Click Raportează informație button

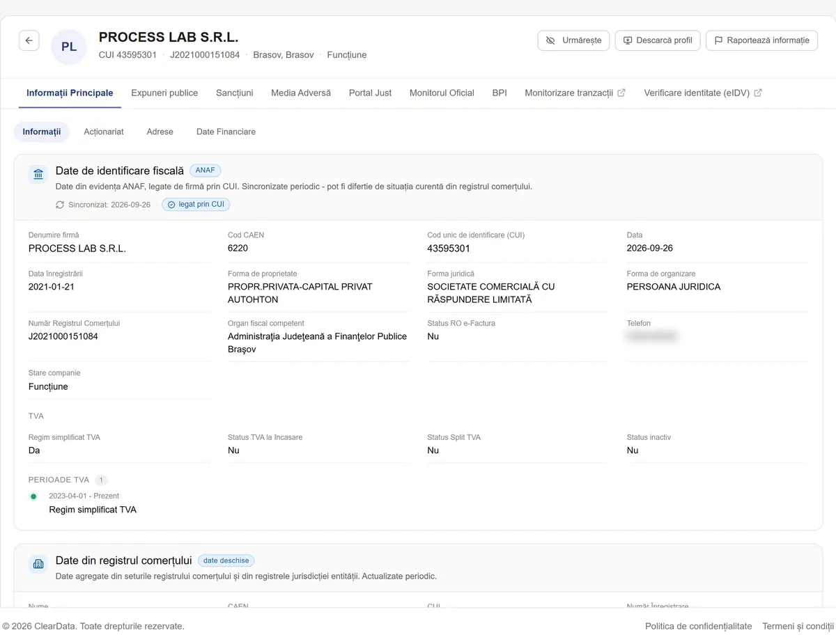[x=761, y=40]
